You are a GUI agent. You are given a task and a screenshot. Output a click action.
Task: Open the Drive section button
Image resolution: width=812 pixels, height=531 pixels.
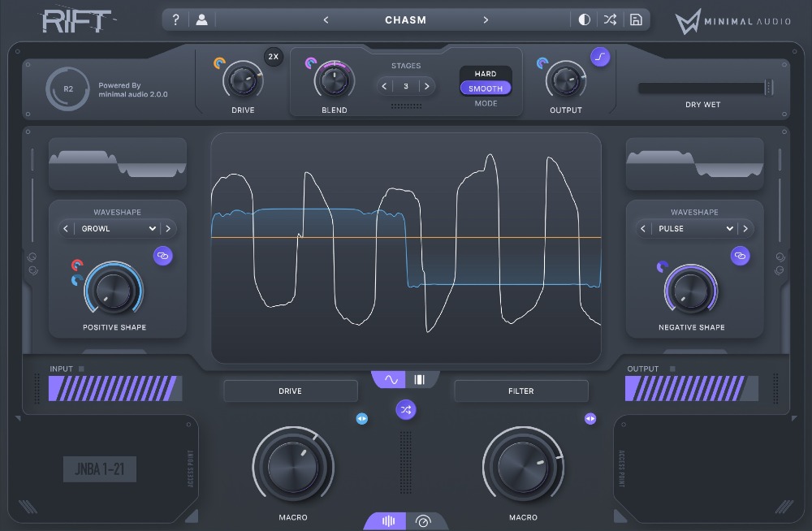290,391
